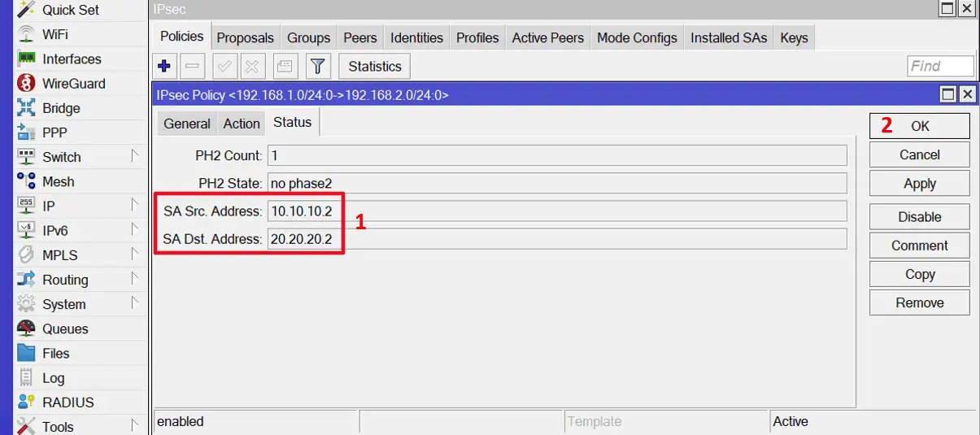Viewport: 980px width, 435px height.
Task: Click the SA Src. Address field
Action: coord(557,211)
